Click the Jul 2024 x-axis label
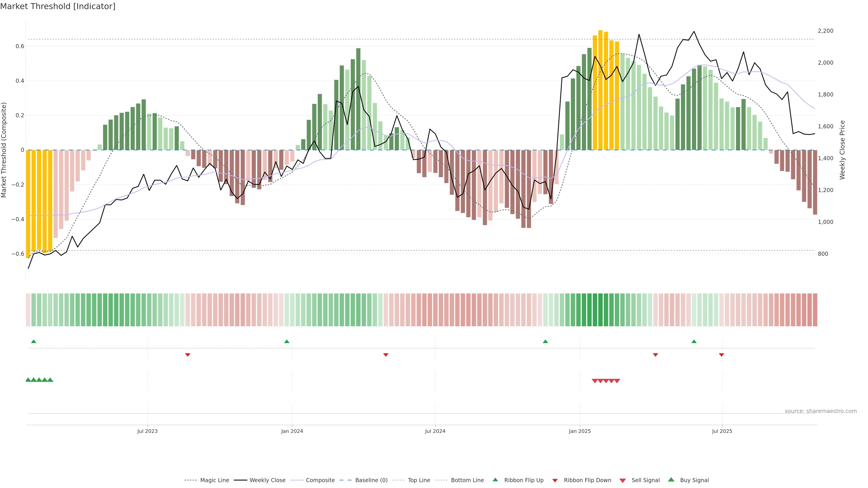The width and height of the screenshot is (868, 488). [435, 431]
